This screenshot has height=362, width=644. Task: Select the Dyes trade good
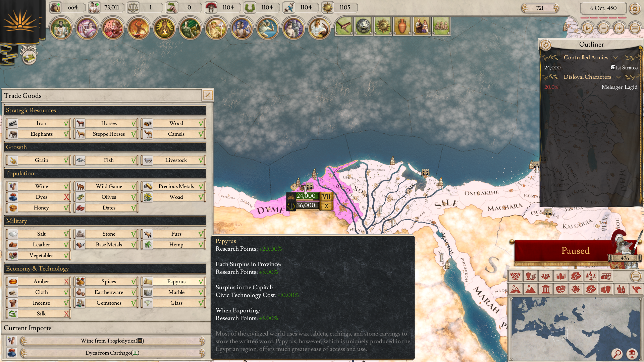38,197
